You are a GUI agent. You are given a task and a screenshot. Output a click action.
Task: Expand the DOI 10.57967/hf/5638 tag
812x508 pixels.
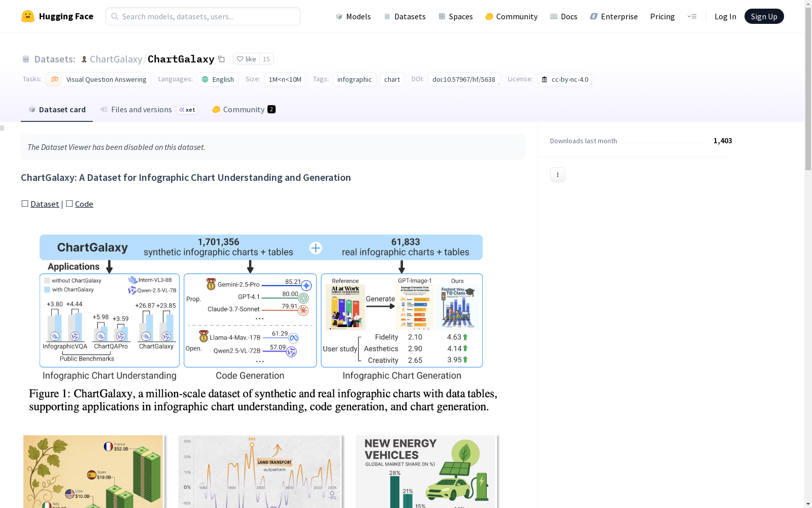[464, 79]
